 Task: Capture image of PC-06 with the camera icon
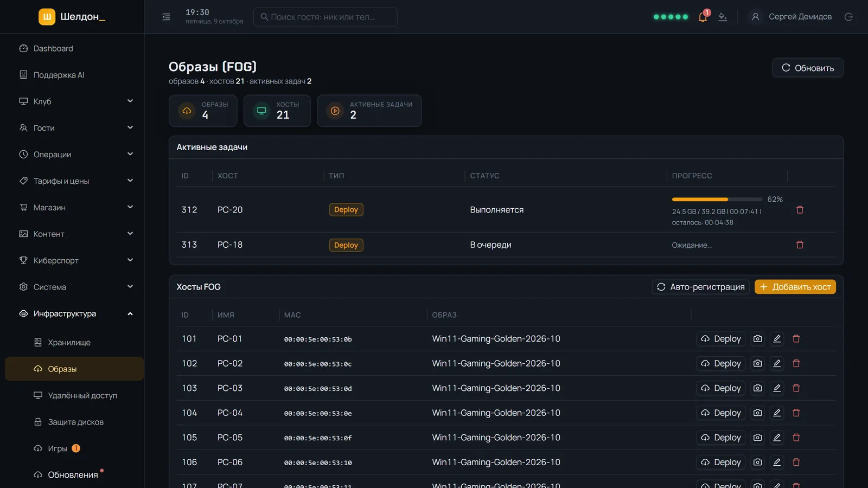click(x=758, y=463)
